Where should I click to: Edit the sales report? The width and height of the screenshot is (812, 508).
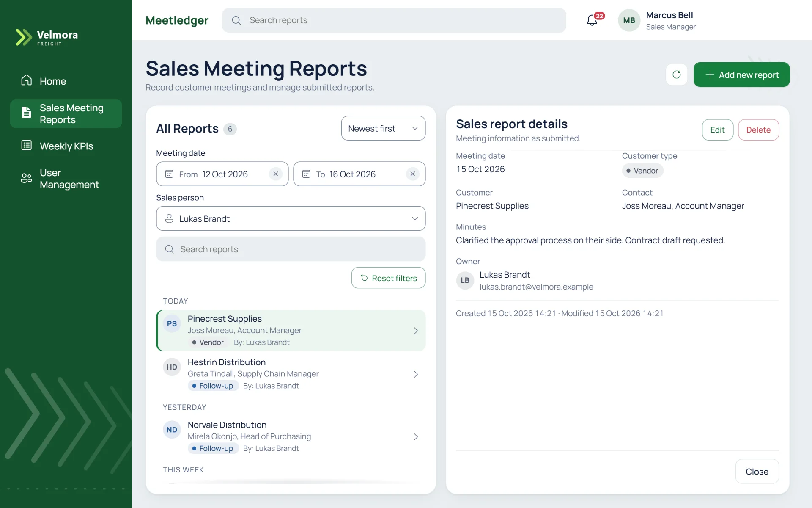(717, 130)
